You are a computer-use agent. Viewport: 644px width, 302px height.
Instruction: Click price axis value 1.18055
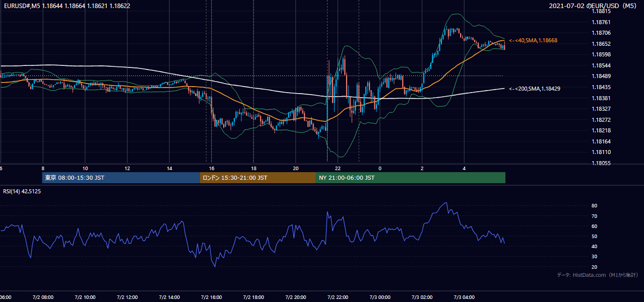coord(602,163)
